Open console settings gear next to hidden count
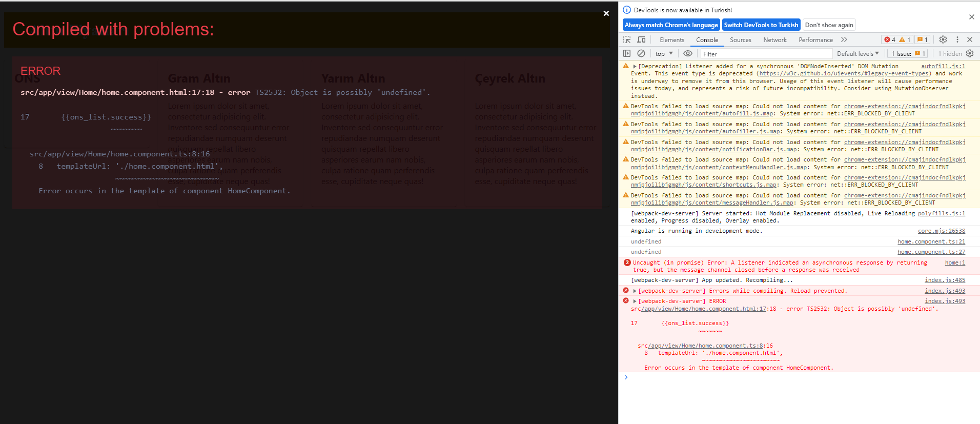 [x=970, y=53]
